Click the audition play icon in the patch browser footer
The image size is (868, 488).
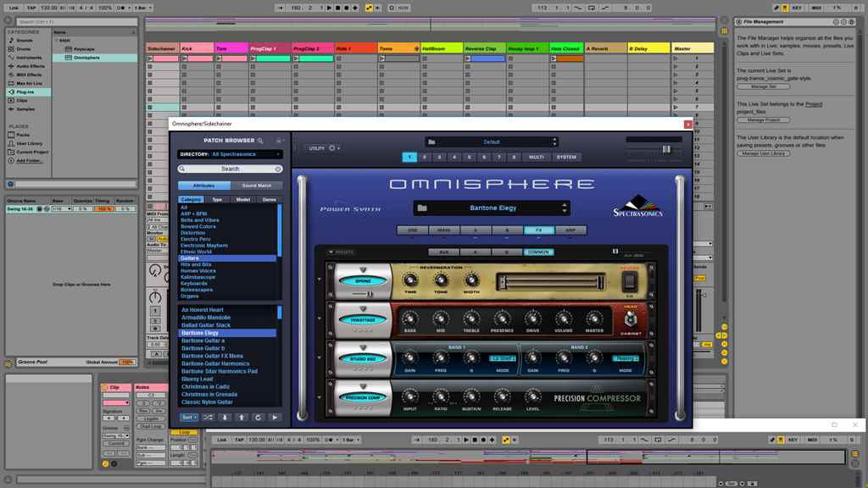tap(275, 417)
